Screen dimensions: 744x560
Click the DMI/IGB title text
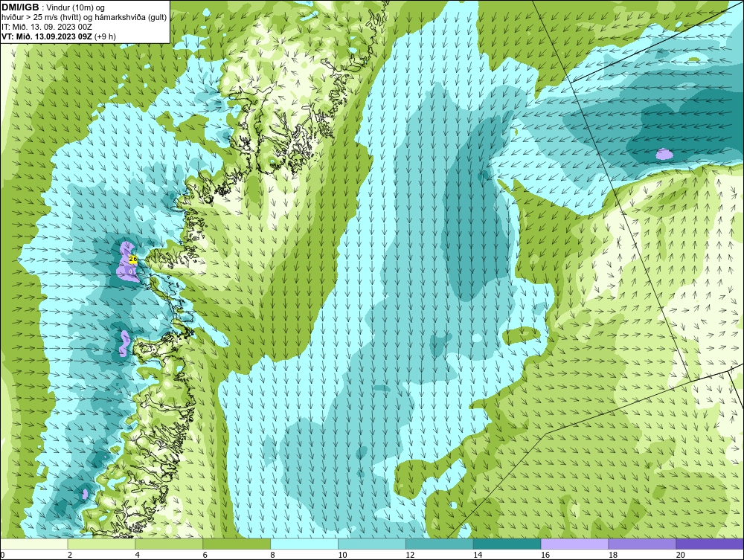click(20, 7)
